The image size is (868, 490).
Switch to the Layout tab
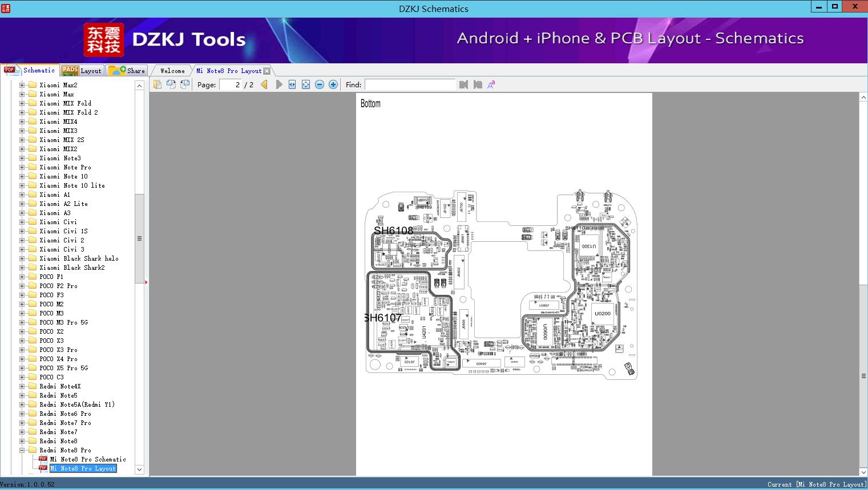[82, 71]
